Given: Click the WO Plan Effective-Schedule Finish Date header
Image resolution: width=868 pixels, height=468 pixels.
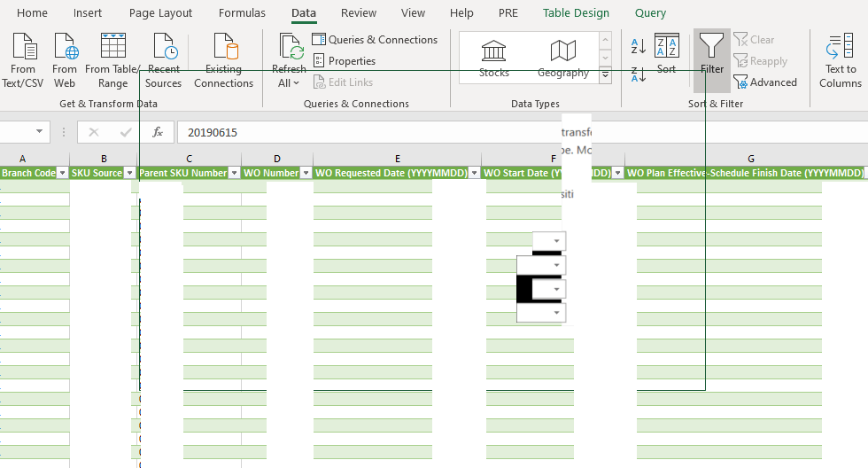Looking at the screenshot, I should pyautogui.click(x=745, y=173).
